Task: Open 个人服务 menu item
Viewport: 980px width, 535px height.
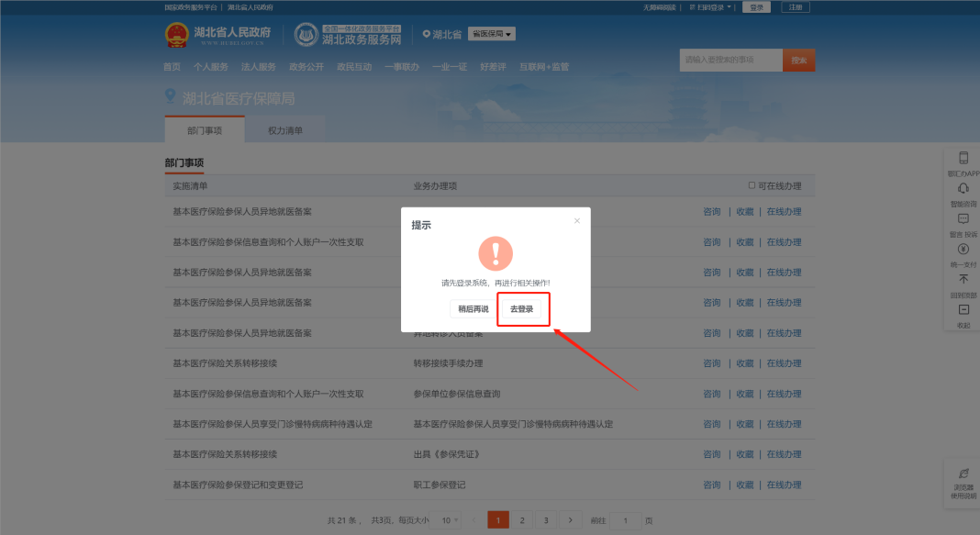Action: 211,67
